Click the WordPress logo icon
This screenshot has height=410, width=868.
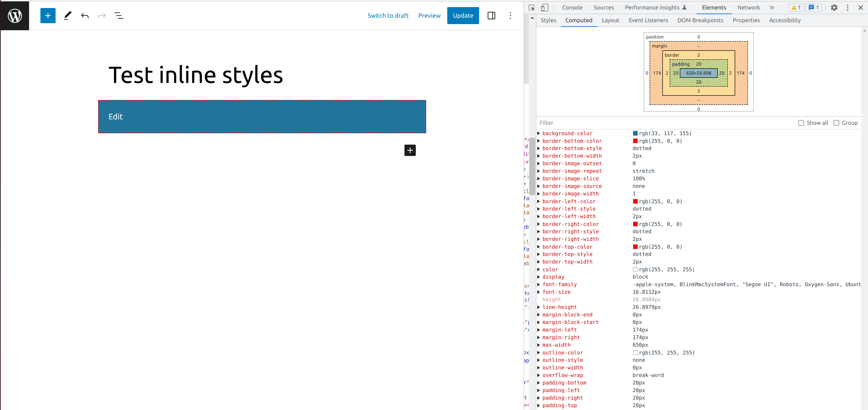coord(15,16)
